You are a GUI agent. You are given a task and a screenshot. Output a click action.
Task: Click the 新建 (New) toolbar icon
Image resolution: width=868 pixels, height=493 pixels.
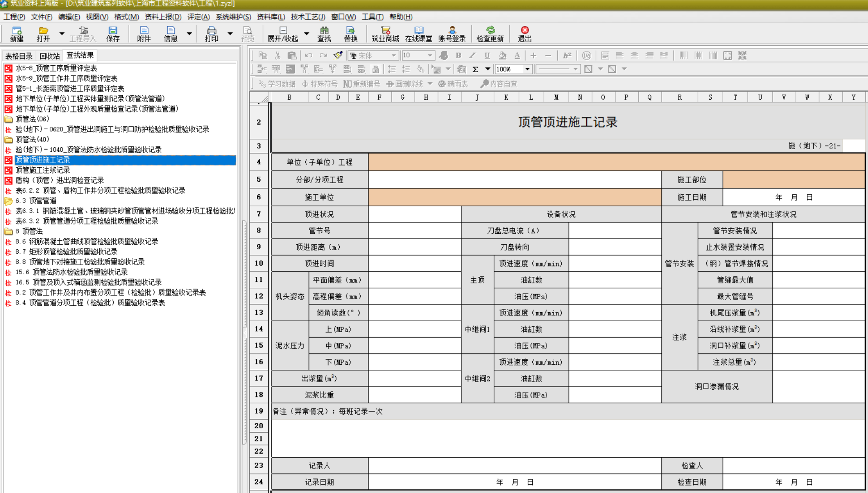17,34
